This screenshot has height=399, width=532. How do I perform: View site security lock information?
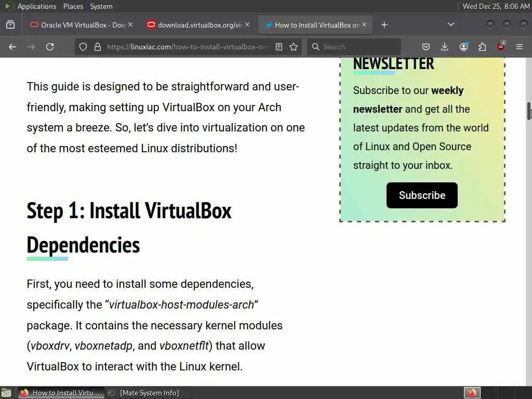97,47
